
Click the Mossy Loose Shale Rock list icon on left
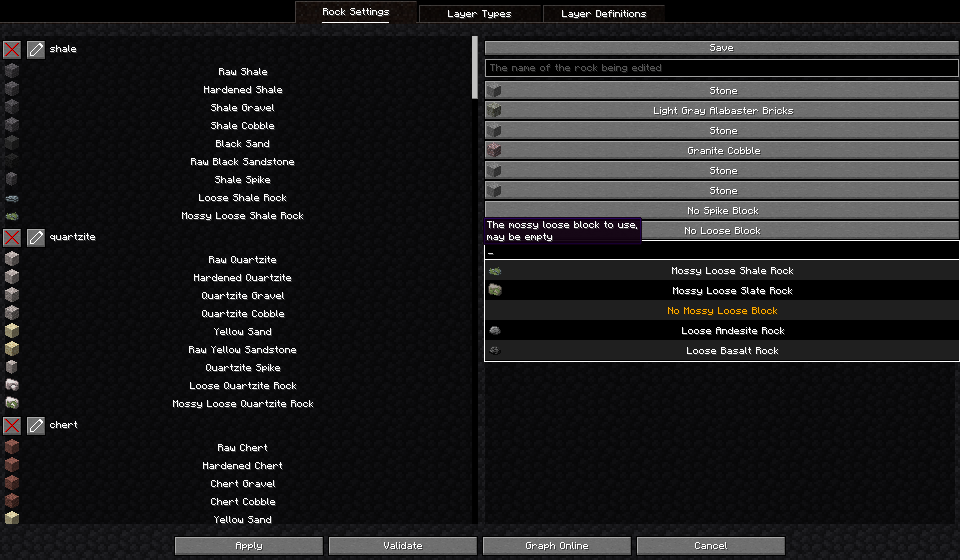[12, 216]
